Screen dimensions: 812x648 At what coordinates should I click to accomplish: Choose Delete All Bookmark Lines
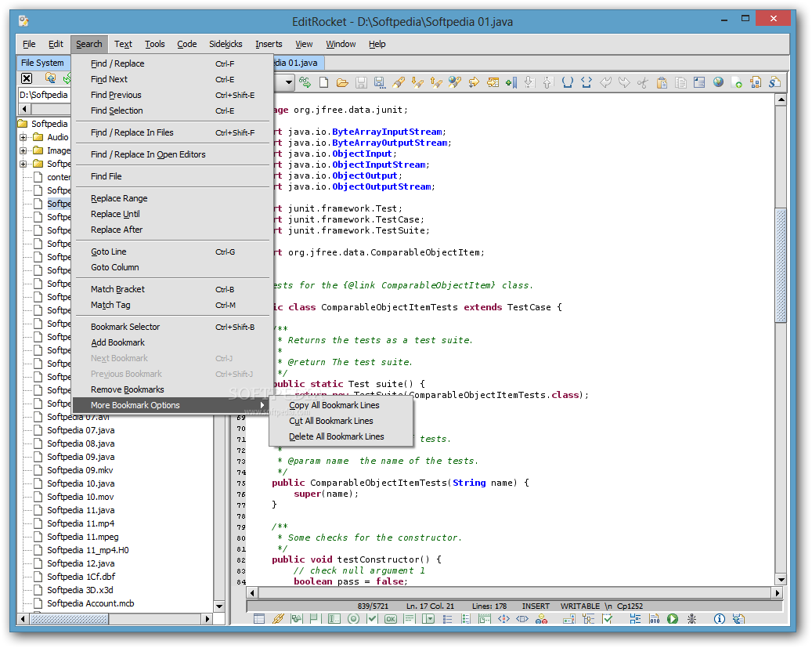tap(341, 436)
